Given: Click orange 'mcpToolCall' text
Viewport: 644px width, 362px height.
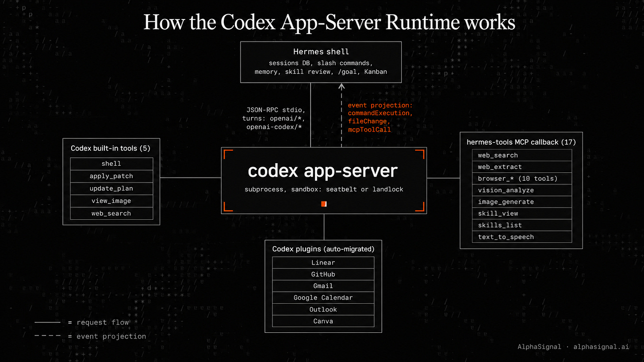Looking at the screenshot, I should pyautogui.click(x=369, y=130).
